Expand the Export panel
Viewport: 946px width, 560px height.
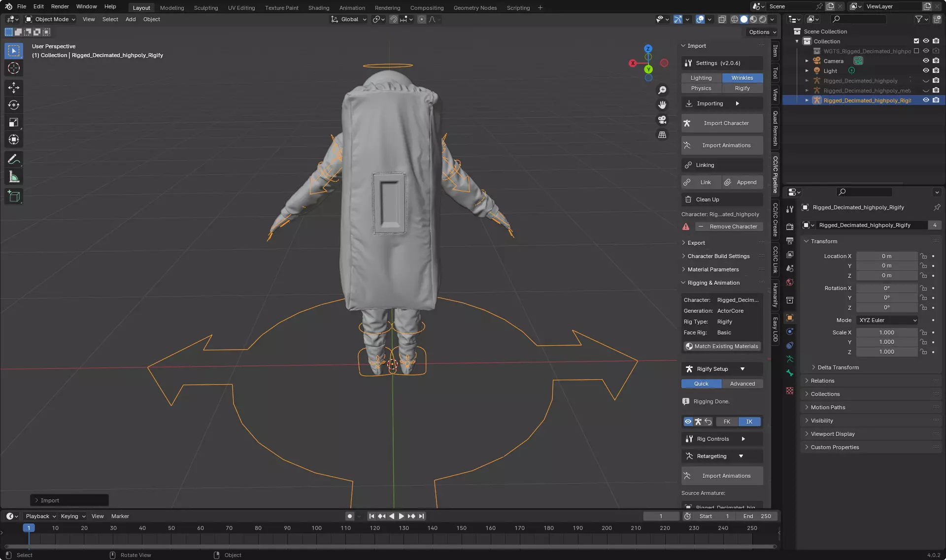click(x=696, y=243)
